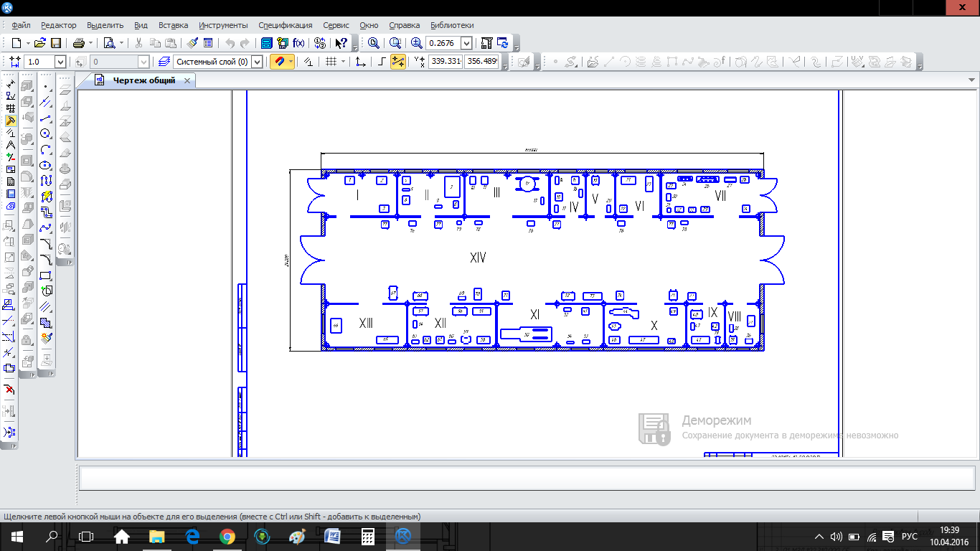Screen dimensions: 980x551
Task: Toggle the magnet global snaps button
Action: [x=279, y=62]
